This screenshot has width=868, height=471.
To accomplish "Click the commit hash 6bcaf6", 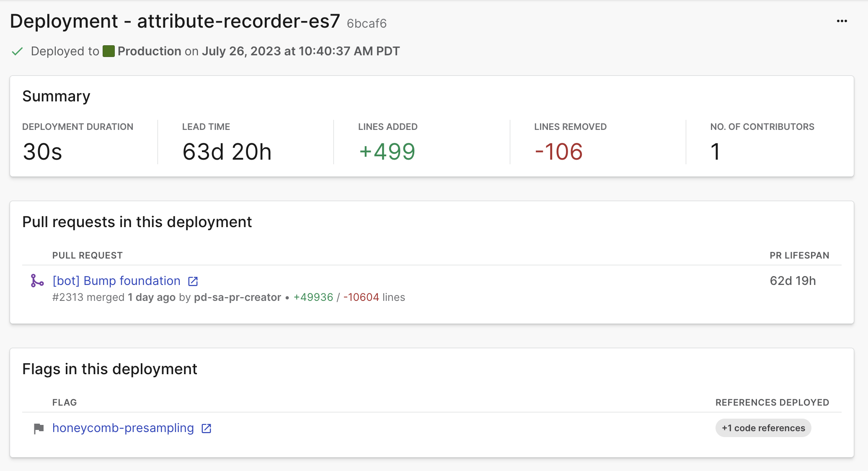I will coord(367,23).
